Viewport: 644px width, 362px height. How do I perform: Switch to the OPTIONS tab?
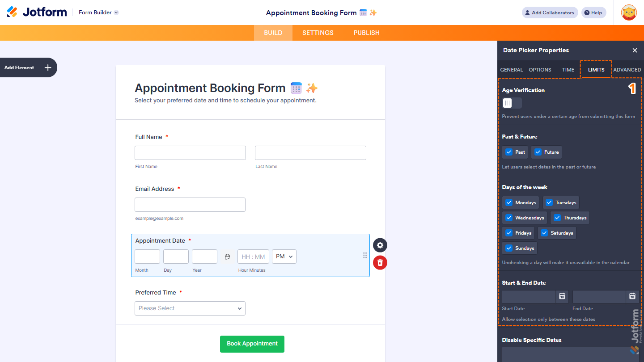540,70
